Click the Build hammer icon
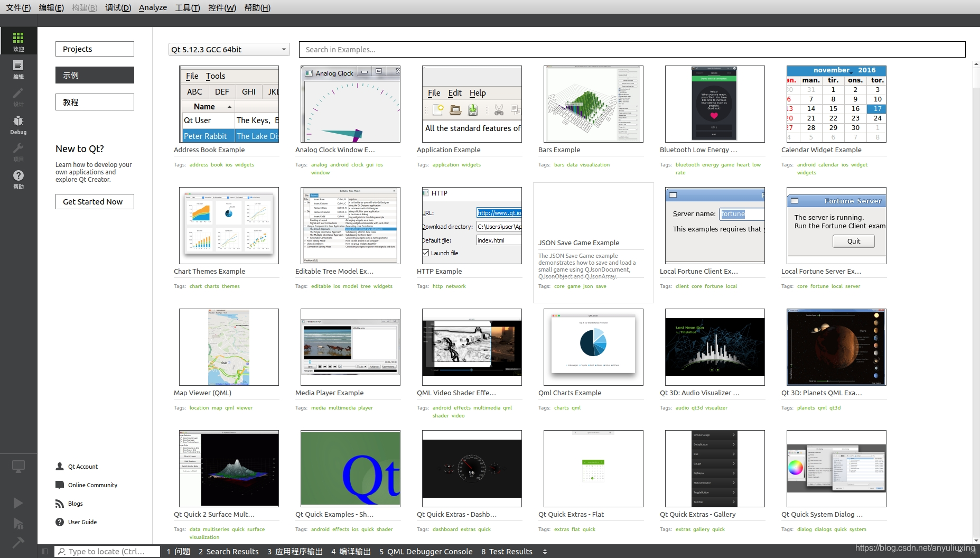 [18, 543]
